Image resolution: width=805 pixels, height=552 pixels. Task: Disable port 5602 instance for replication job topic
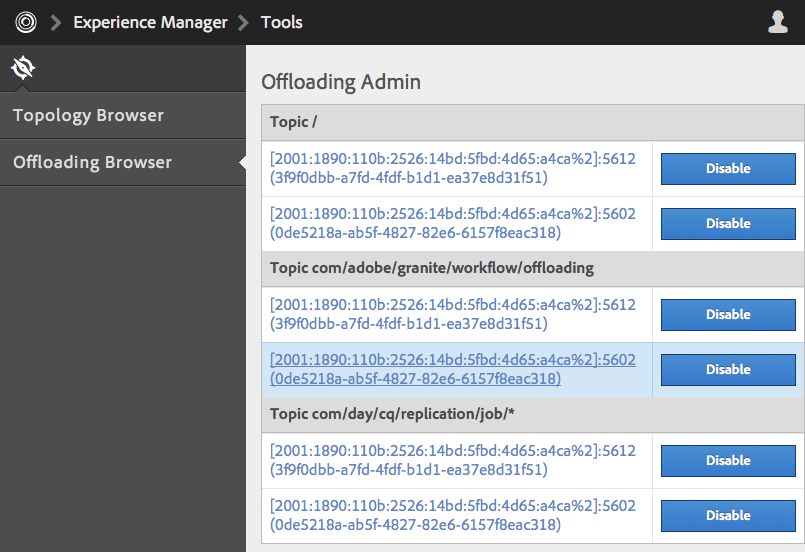click(x=728, y=516)
